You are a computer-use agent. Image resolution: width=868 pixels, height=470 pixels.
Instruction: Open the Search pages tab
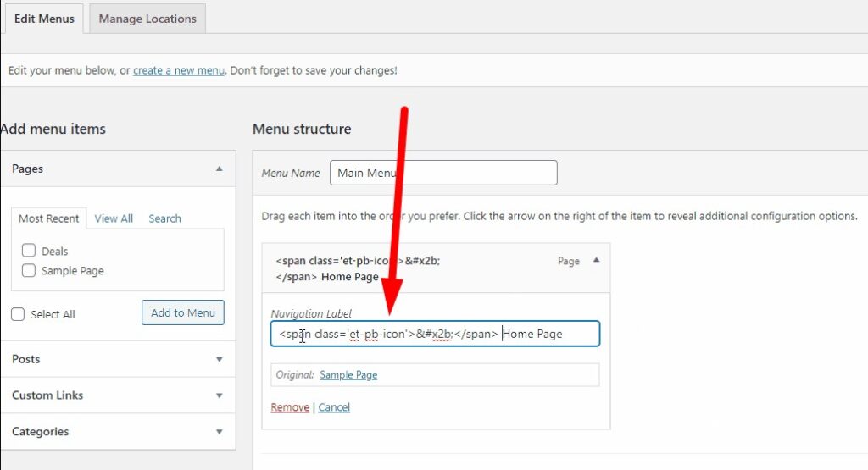pos(164,218)
